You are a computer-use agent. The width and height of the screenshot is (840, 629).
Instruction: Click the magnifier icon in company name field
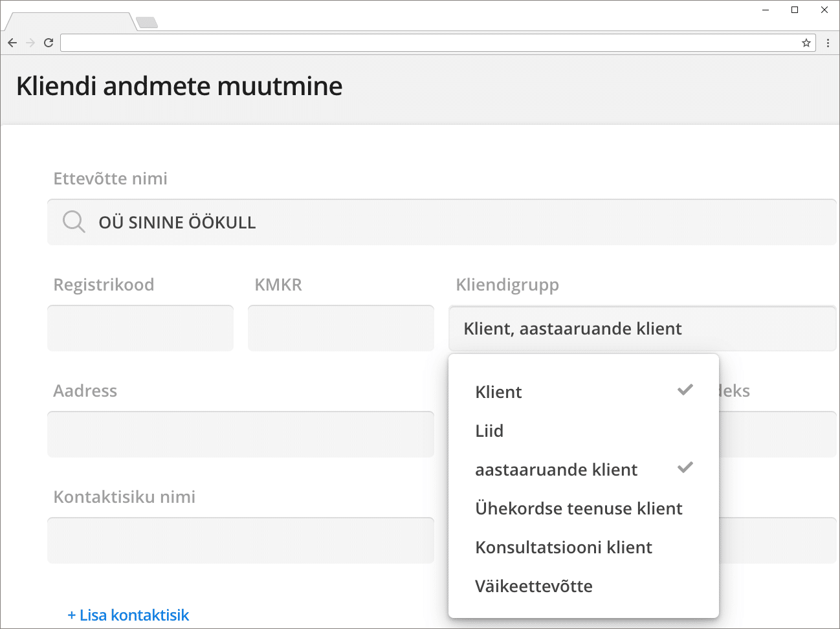click(x=74, y=222)
